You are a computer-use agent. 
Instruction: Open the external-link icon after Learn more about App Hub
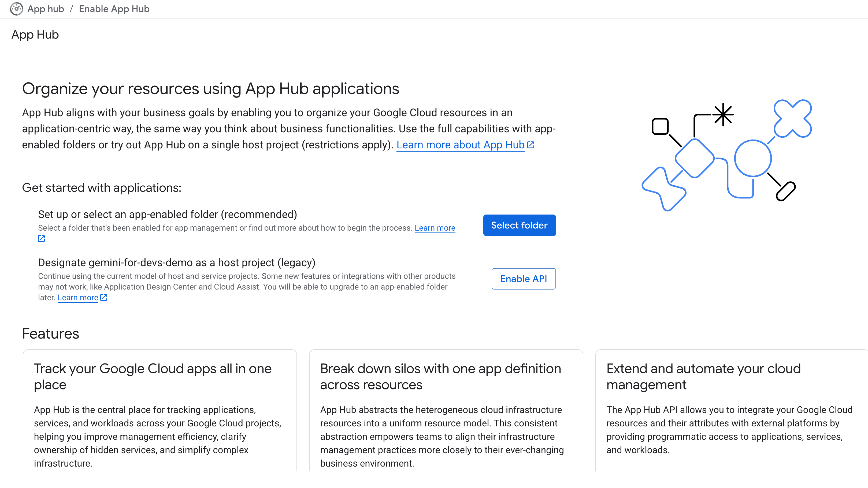[x=530, y=145]
